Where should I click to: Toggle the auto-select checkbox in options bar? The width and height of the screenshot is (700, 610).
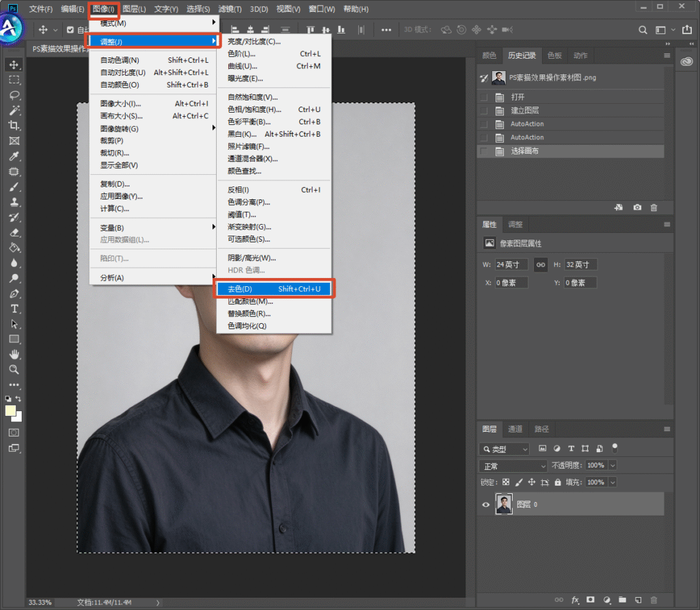(x=70, y=30)
